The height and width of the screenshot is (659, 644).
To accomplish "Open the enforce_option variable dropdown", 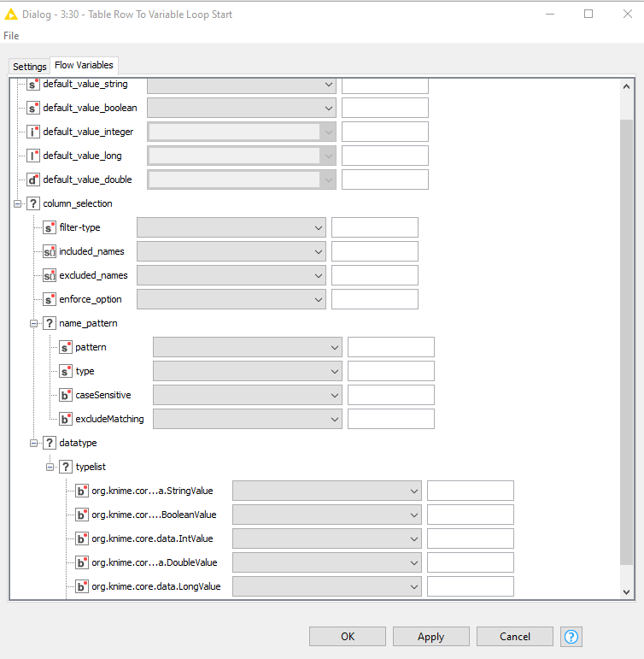I will (x=231, y=300).
